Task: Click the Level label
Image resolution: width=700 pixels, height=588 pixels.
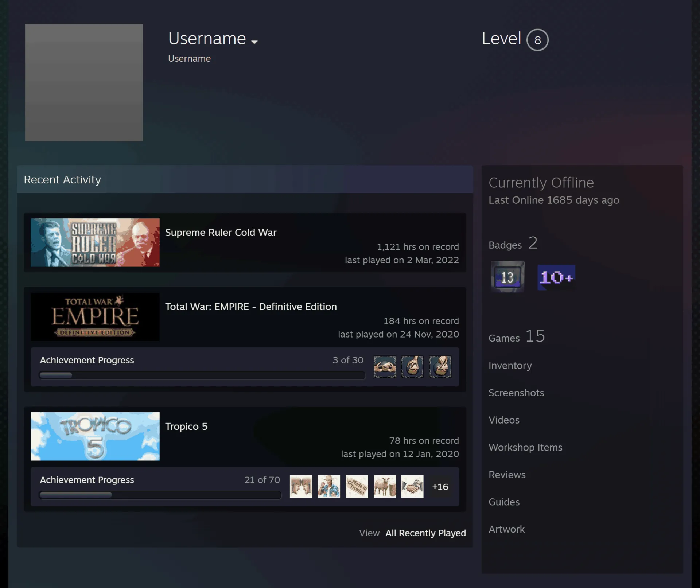Action: click(x=501, y=39)
